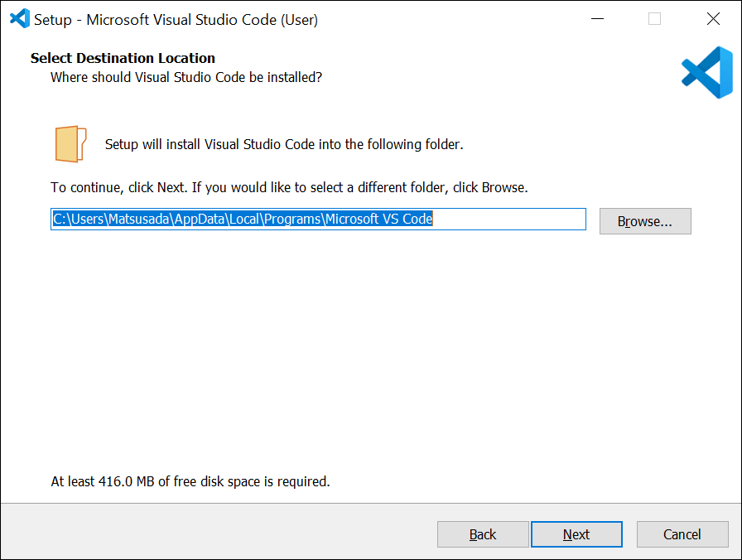This screenshot has width=742, height=560.
Task: Click the large VS Code logo
Action: (x=706, y=73)
